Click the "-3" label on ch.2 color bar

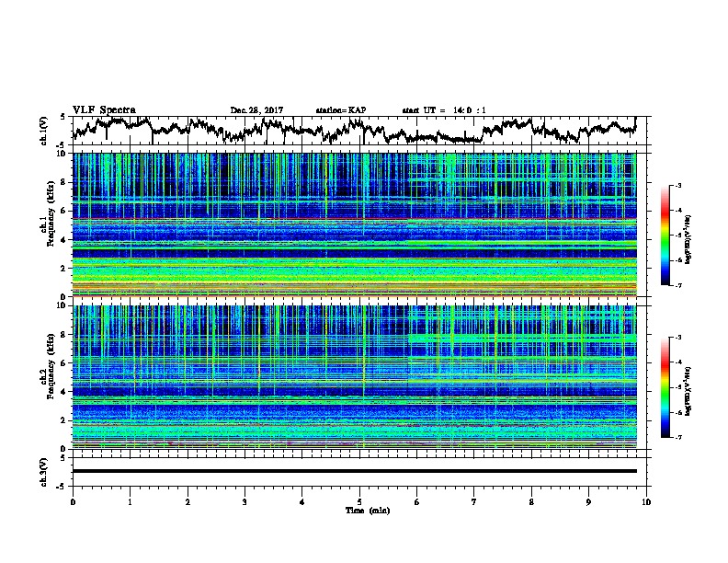click(677, 338)
